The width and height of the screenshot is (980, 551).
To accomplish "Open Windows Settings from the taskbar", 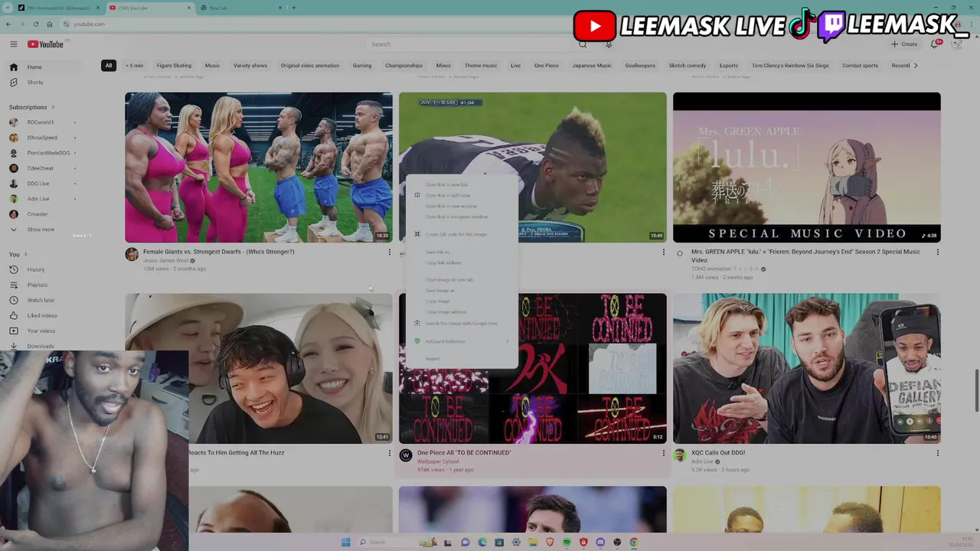I will [x=516, y=543].
